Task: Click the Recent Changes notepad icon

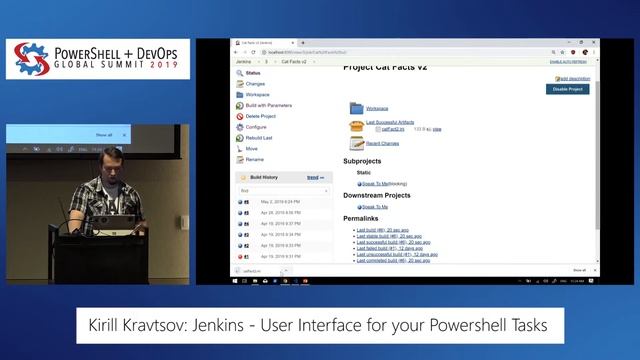Action: pos(356,143)
